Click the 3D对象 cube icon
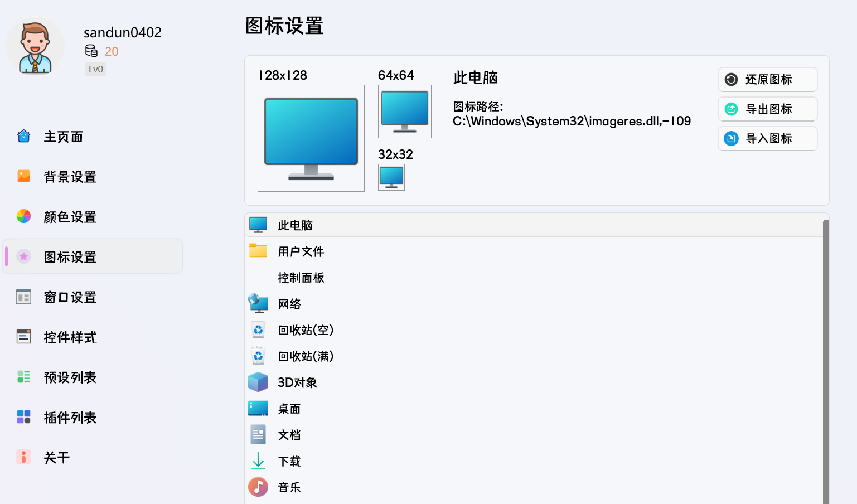This screenshot has width=857, height=504. point(258,382)
